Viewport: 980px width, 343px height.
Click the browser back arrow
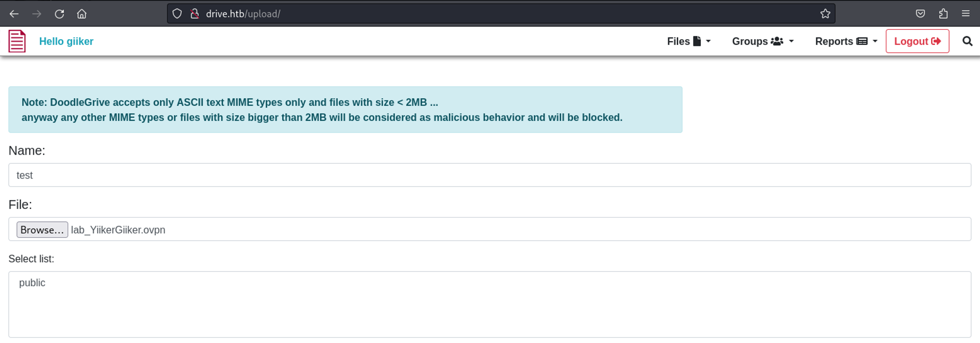(x=14, y=14)
